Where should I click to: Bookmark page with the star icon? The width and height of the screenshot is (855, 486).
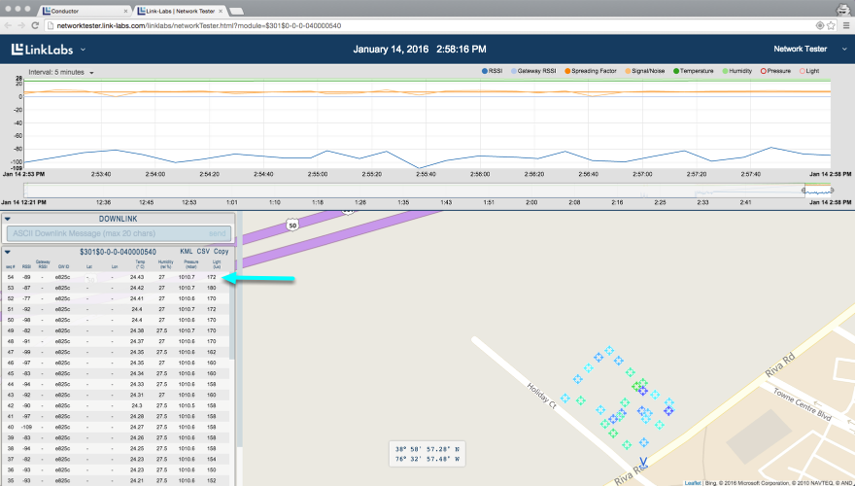[x=833, y=25]
